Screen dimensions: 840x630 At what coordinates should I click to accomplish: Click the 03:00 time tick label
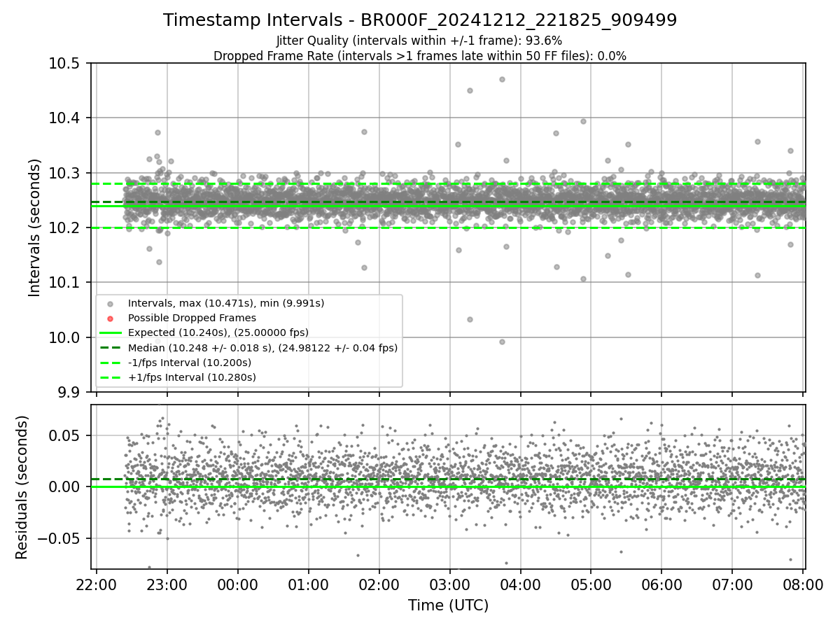click(x=449, y=584)
